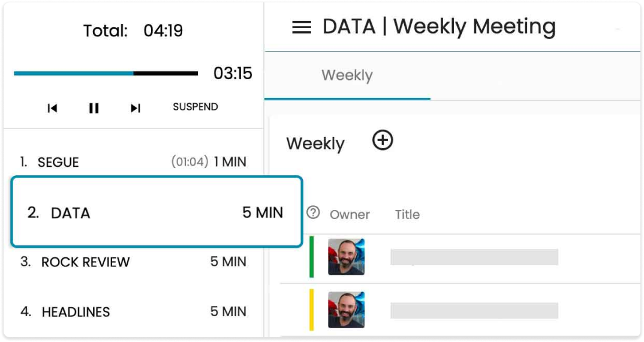This screenshot has width=644, height=342.
Task: Open the HEADLINES agenda section
Action: pos(132,312)
